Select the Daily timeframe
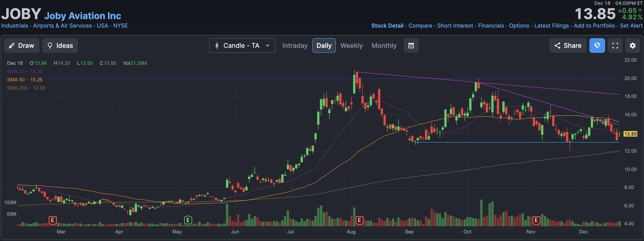The height and width of the screenshot is (241, 644). pyautogui.click(x=324, y=45)
